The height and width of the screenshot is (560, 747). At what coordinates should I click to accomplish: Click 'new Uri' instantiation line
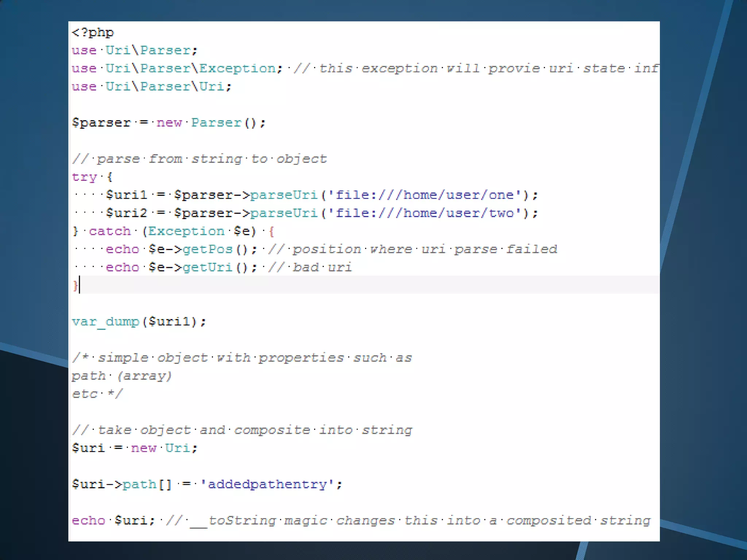coord(160,448)
